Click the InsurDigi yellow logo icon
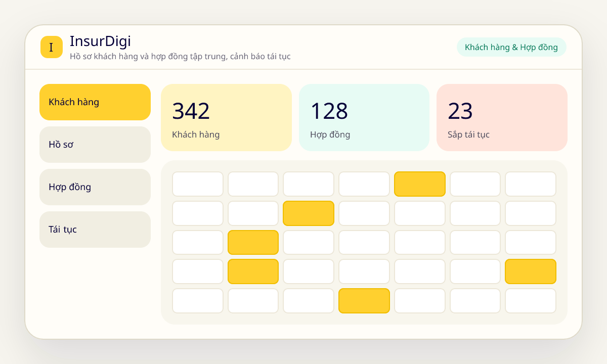607x364 pixels. point(51,47)
